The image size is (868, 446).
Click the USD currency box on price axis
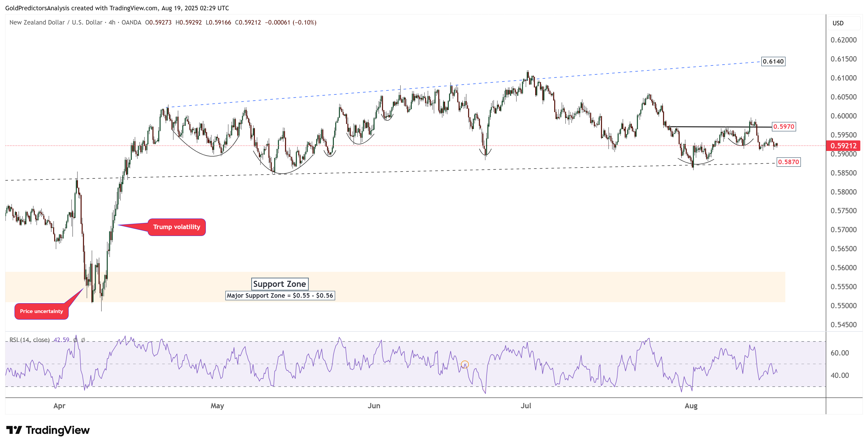pos(843,23)
